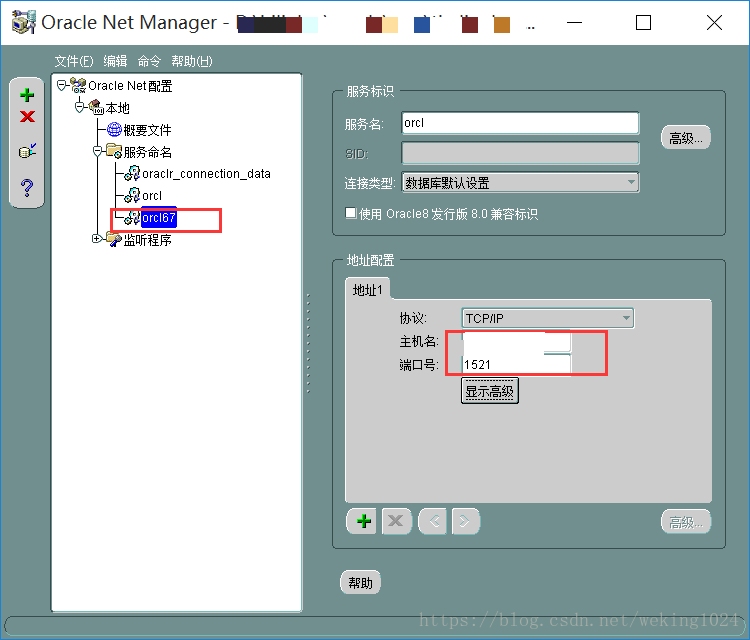750x640 pixels.
Task: Click the 主机名 input field
Action: pos(516,342)
